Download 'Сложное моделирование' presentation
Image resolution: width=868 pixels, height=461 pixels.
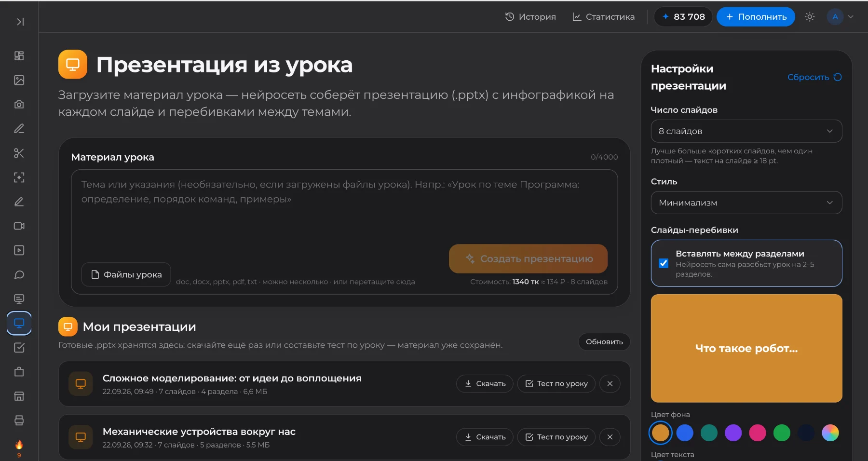point(485,384)
